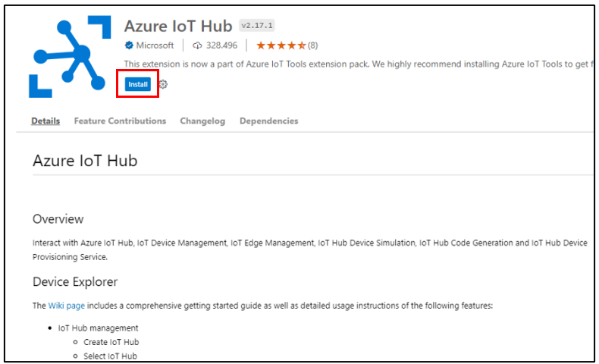Click the Azure IoT Hub title heading
599x364 pixels.
click(178, 26)
